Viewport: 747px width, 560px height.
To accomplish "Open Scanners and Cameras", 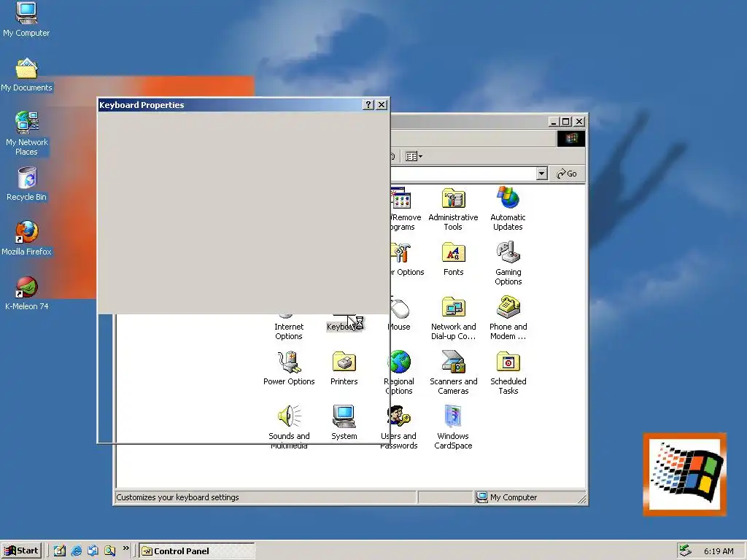I will coord(453,373).
